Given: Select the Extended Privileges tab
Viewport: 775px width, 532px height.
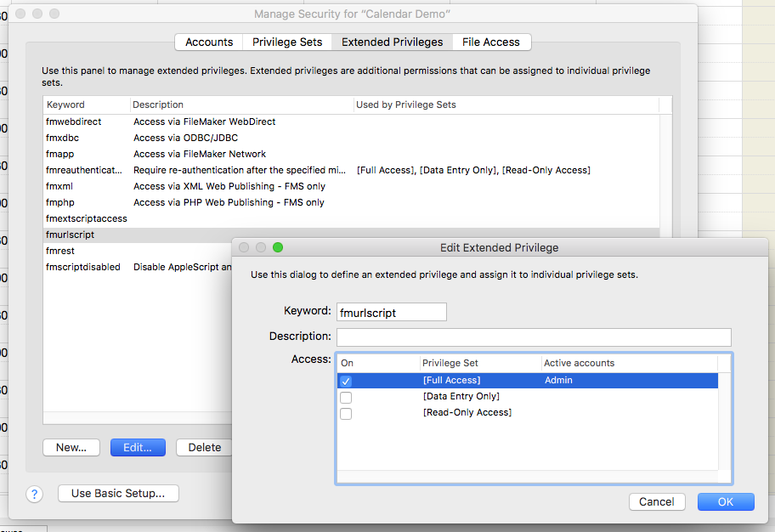Looking at the screenshot, I should coord(392,42).
